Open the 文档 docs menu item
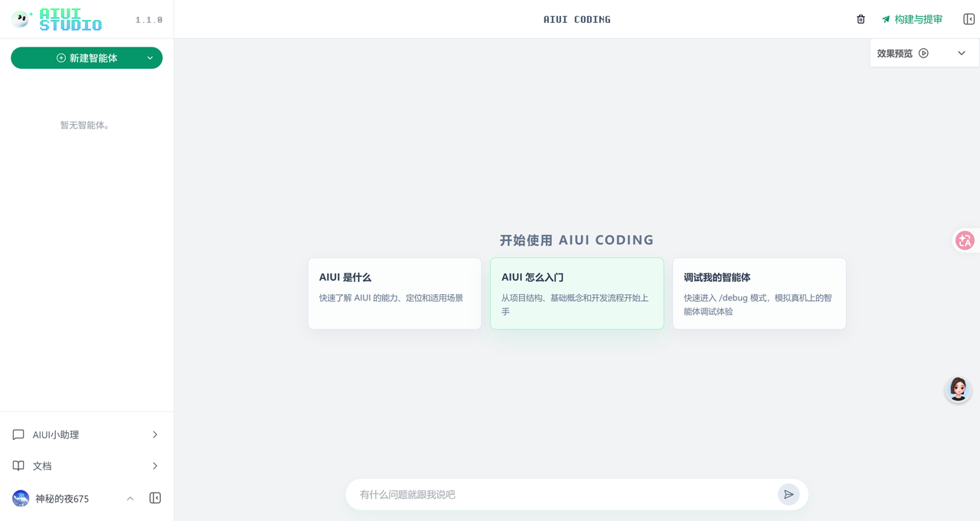980x521 pixels. [x=87, y=466]
